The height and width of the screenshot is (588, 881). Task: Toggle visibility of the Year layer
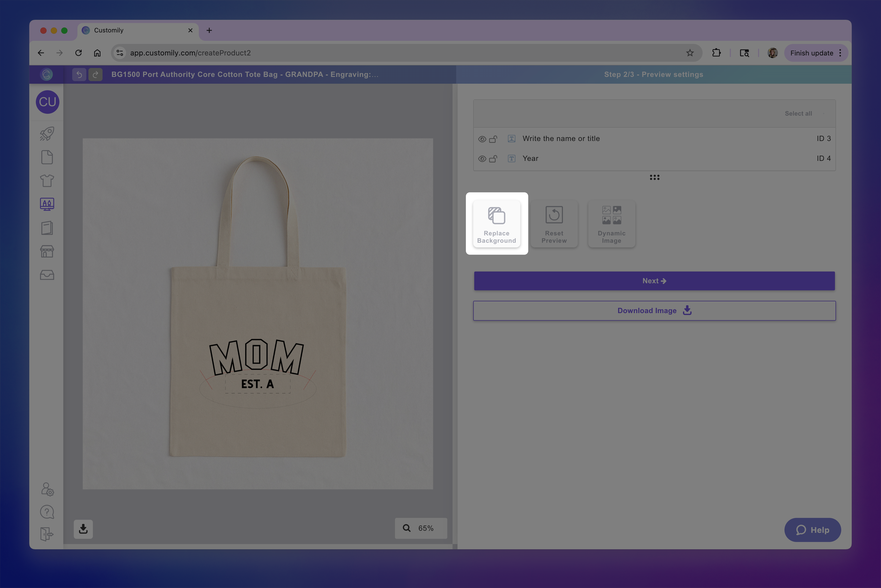[482, 159]
